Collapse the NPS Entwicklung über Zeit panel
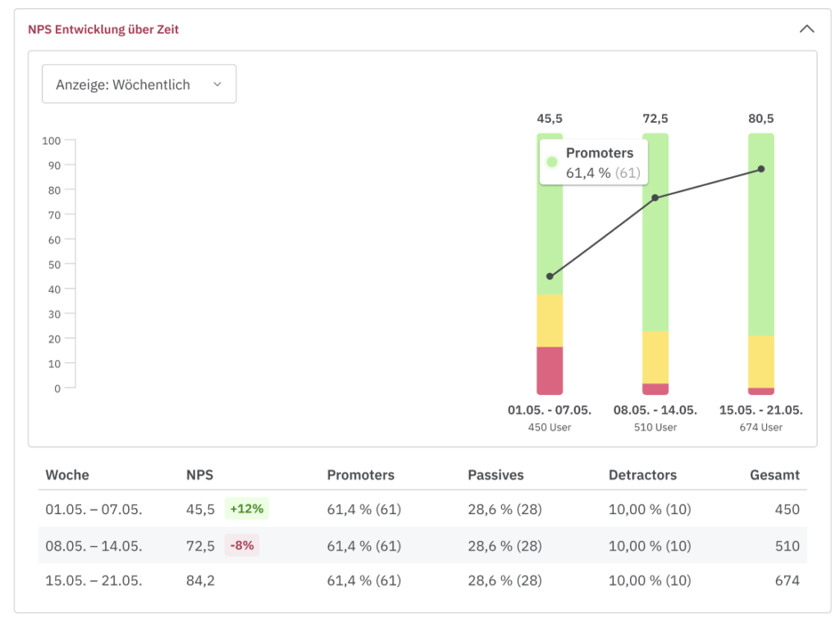840x628 pixels. [806, 29]
